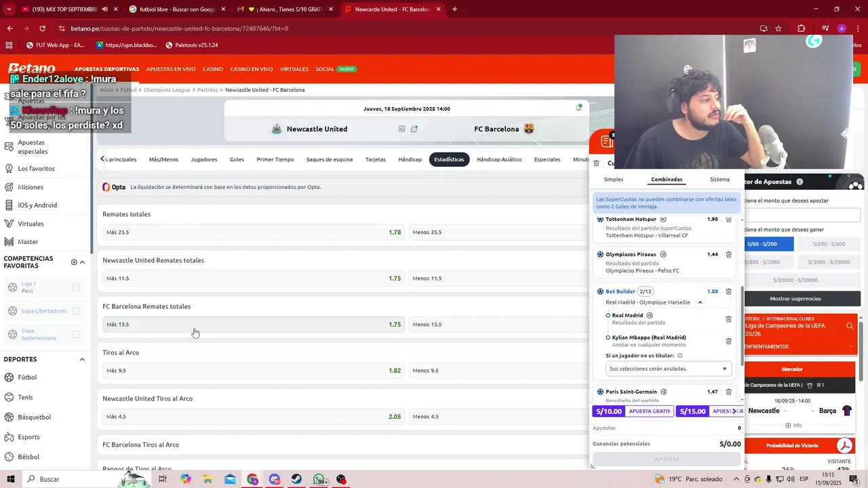The image size is (868, 488).
Task: Open Discord from the taskbar
Action: 275,479
